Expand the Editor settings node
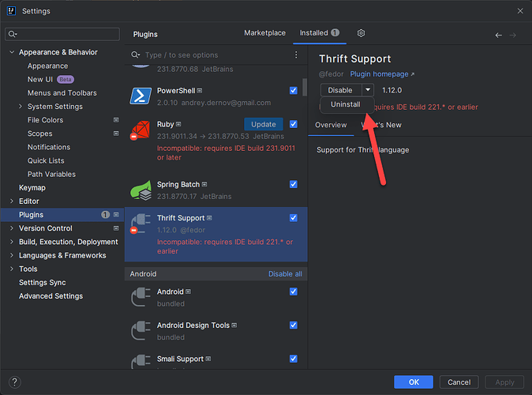Screen dimensions: 532x395 [12, 201]
